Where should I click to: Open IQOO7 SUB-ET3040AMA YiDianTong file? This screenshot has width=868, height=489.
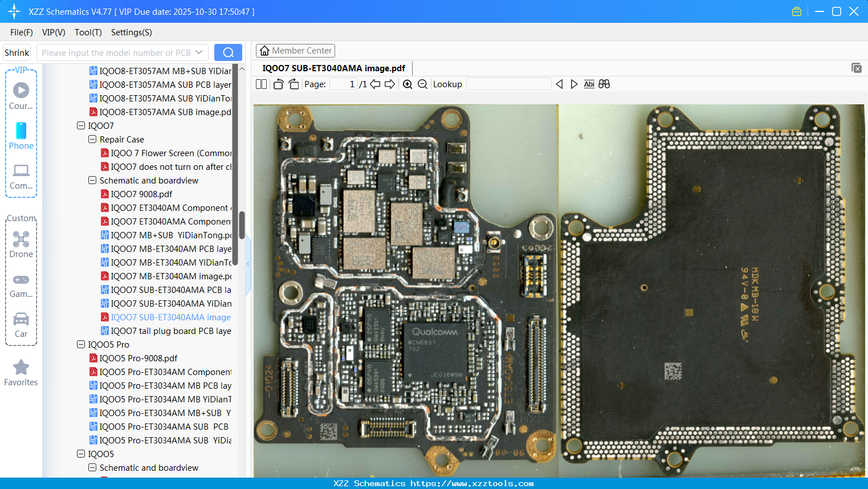pyautogui.click(x=171, y=303)
